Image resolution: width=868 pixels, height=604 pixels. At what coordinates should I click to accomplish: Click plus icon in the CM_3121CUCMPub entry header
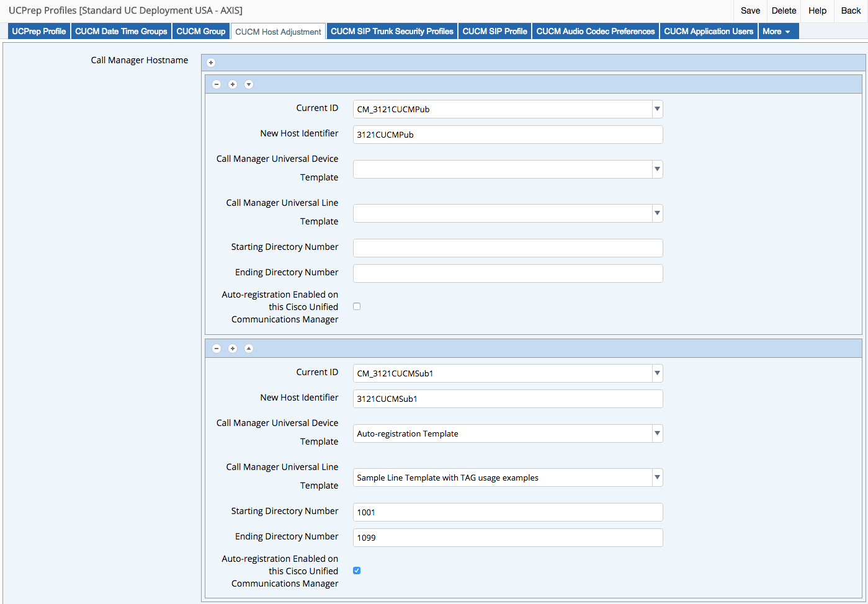[233, 84]
